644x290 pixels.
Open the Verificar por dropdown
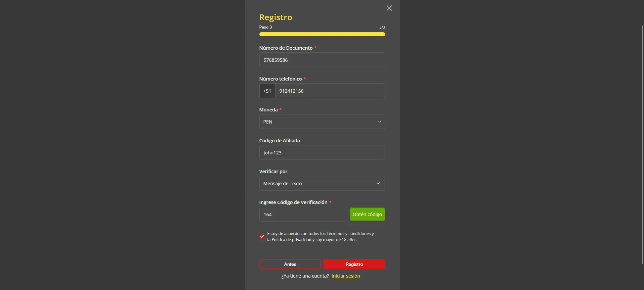click(x=322, y=183)
